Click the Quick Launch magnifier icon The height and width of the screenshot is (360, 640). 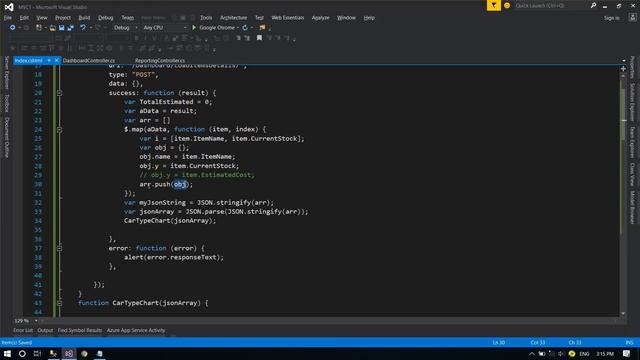point(593,5)
